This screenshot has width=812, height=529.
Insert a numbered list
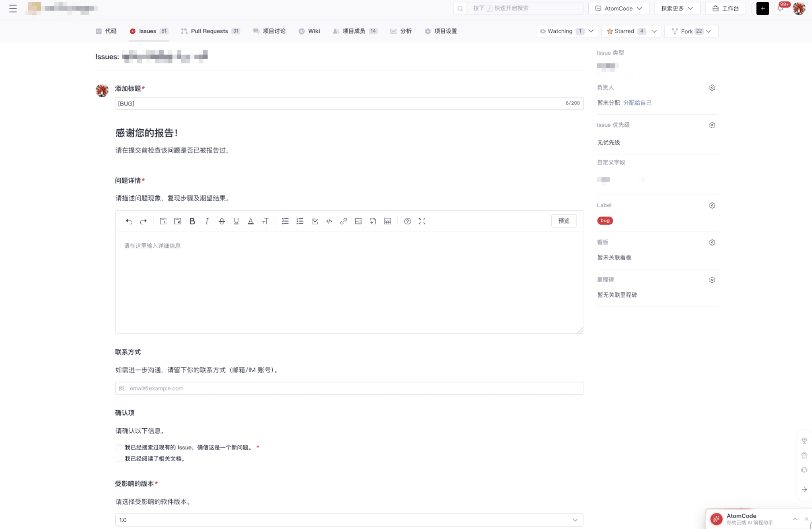(300, 221)
